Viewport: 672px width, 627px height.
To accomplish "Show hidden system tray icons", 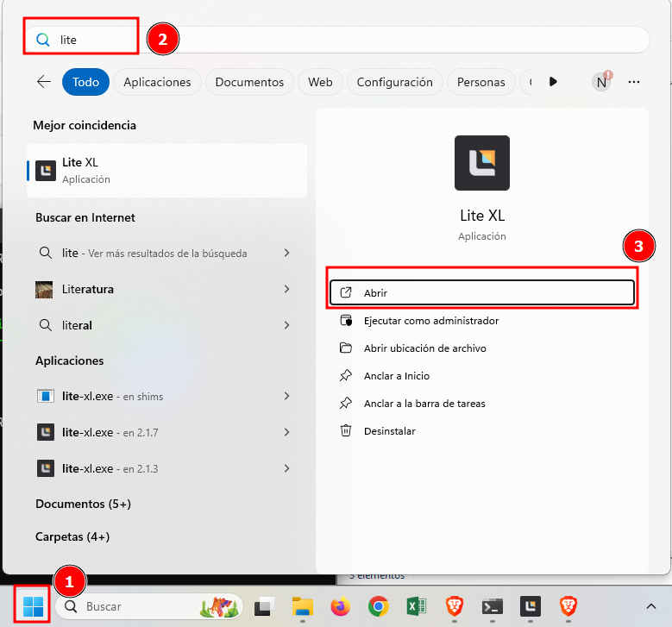I will tap(651, 606).
